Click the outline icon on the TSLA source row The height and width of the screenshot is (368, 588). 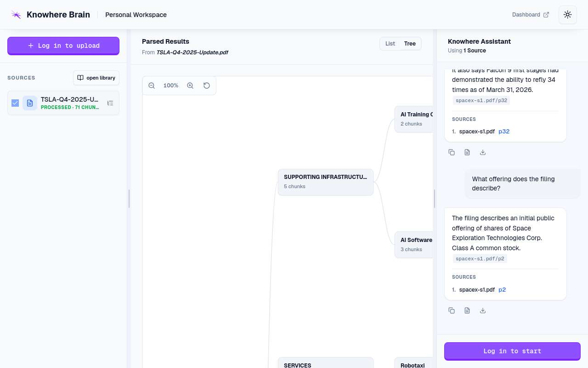[x=110, y=103]
